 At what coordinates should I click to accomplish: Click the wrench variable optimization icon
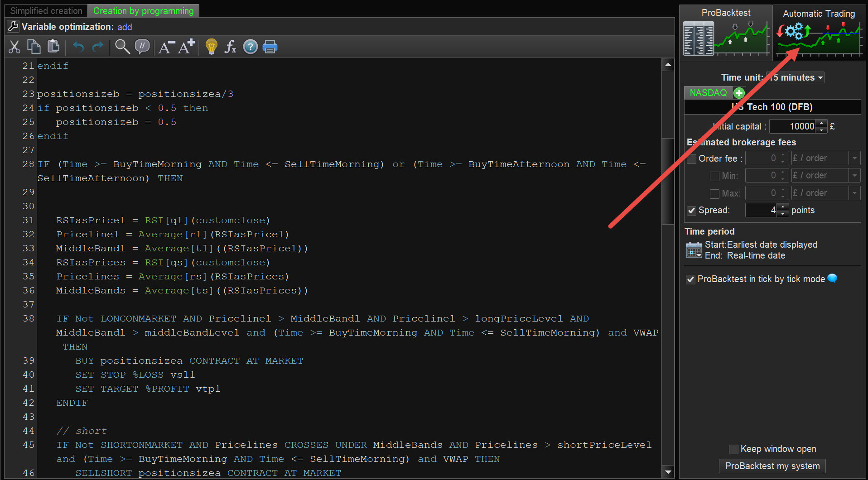13,27
